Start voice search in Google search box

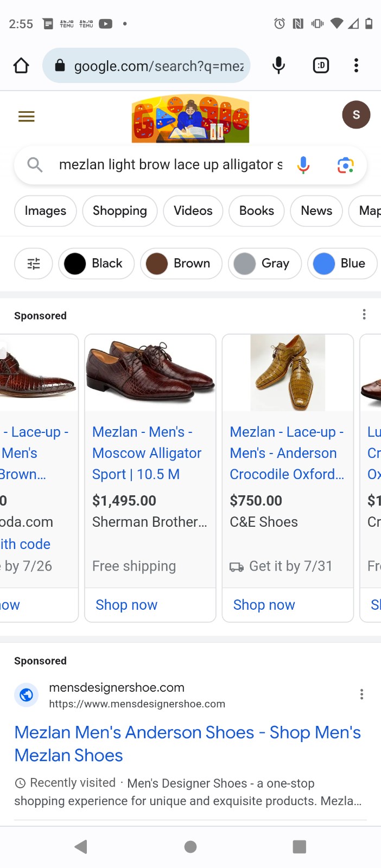(x=303, y=165)
